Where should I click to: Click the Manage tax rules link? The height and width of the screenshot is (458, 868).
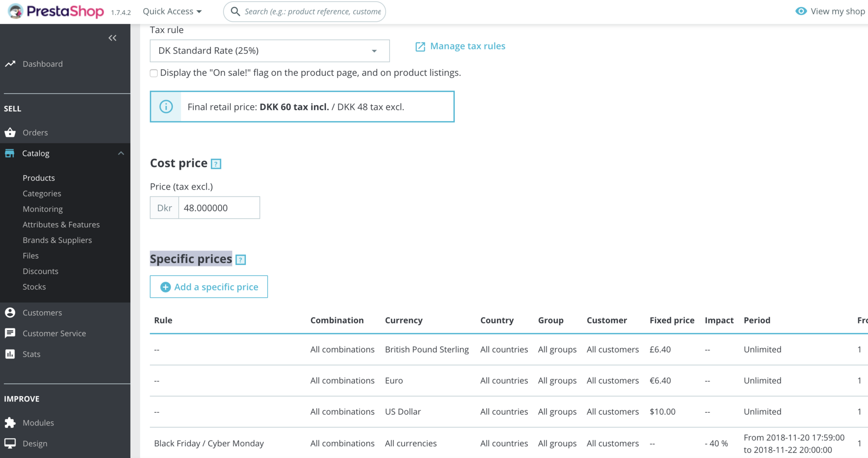pos(468,46)
